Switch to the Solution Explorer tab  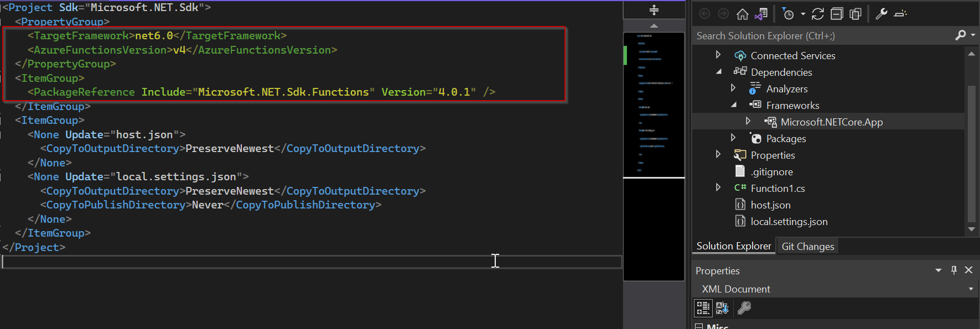[734, 246]
